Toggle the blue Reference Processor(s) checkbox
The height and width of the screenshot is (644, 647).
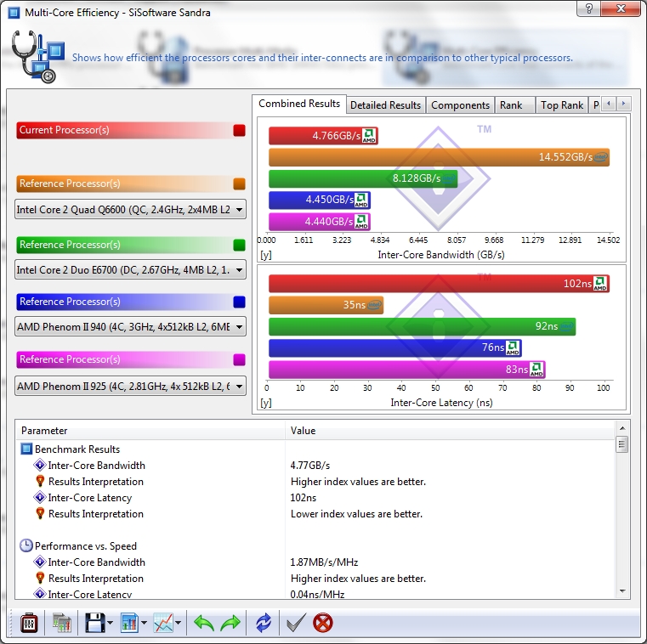[x=239, y=302]
